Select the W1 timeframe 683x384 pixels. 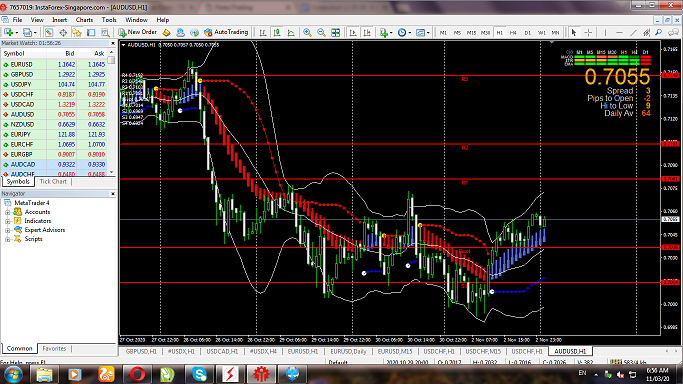tap(541, 33)
